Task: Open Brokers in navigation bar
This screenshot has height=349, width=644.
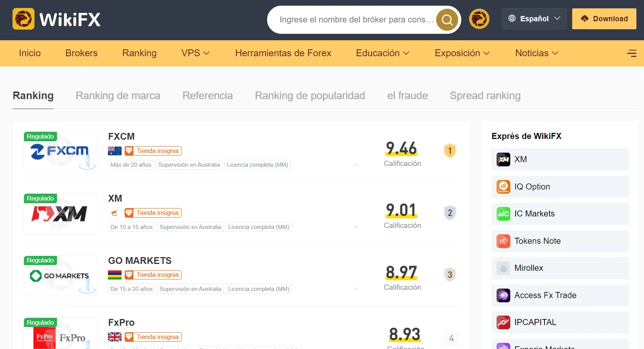Action: [x=81, y=53]
